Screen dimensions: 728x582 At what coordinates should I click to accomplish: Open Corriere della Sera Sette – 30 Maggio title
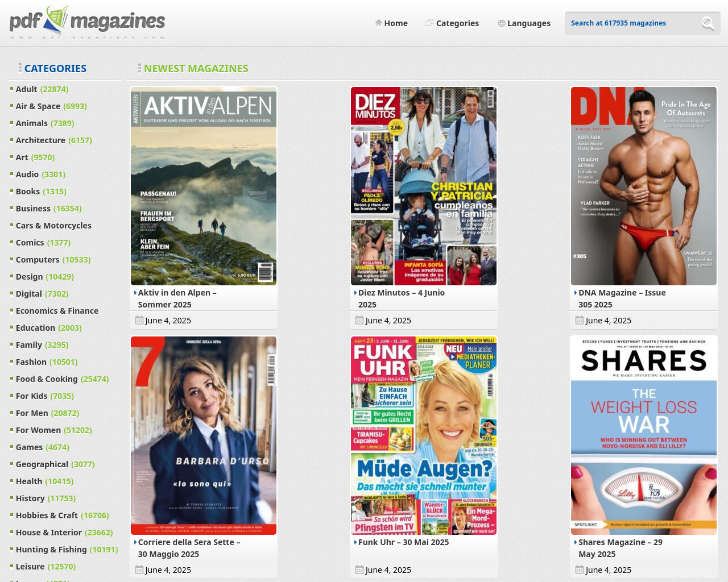189,548
